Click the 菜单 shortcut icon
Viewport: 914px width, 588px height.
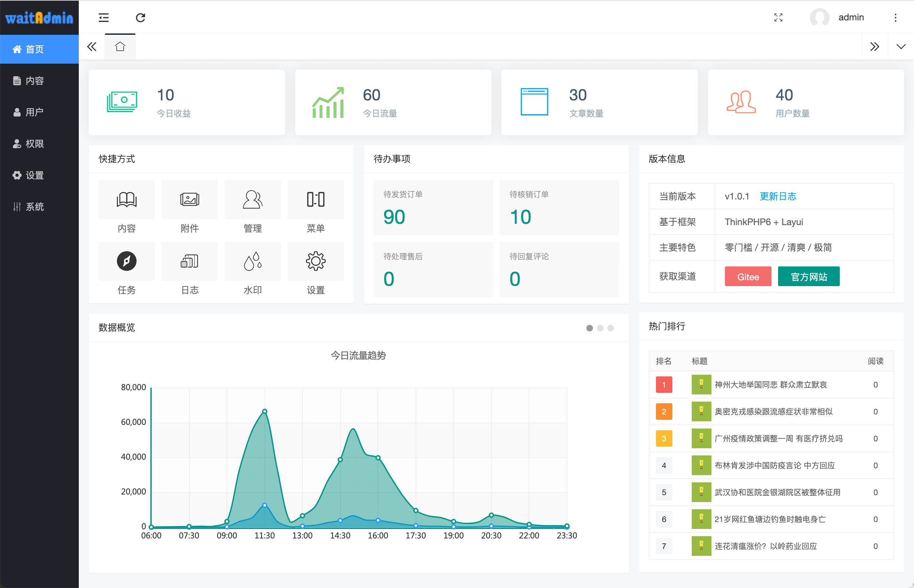click(x=316, y=199)
